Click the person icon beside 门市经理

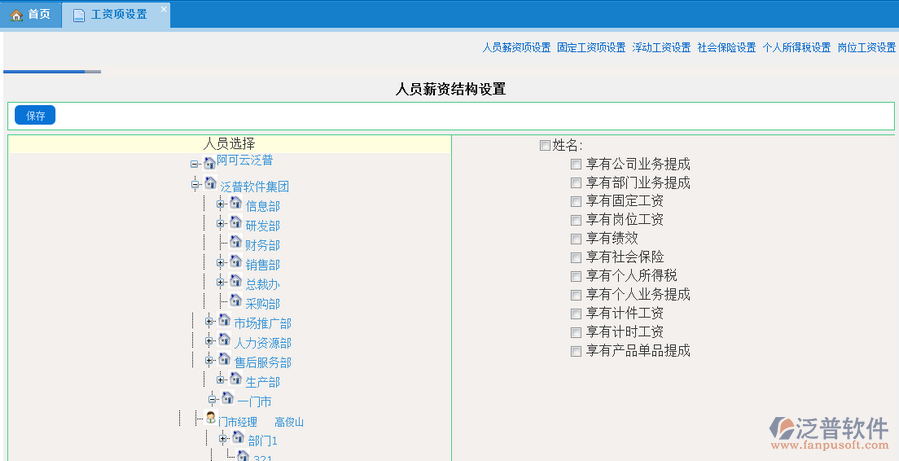click(x=211, y=420)
